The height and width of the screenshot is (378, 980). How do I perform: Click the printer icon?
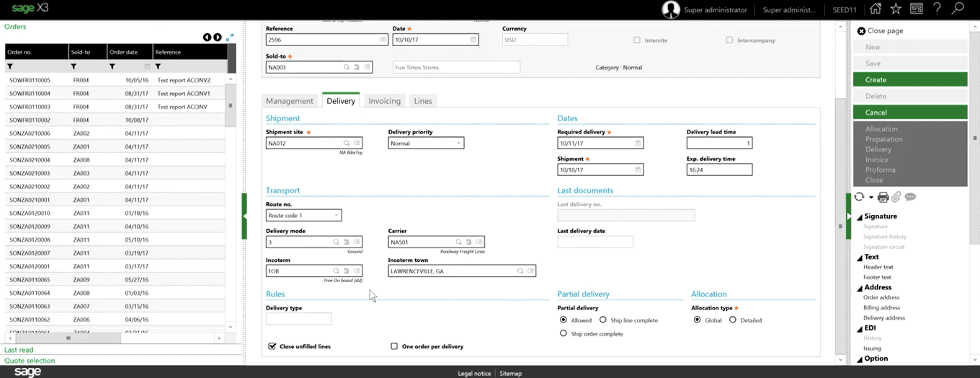pos(883,197)
